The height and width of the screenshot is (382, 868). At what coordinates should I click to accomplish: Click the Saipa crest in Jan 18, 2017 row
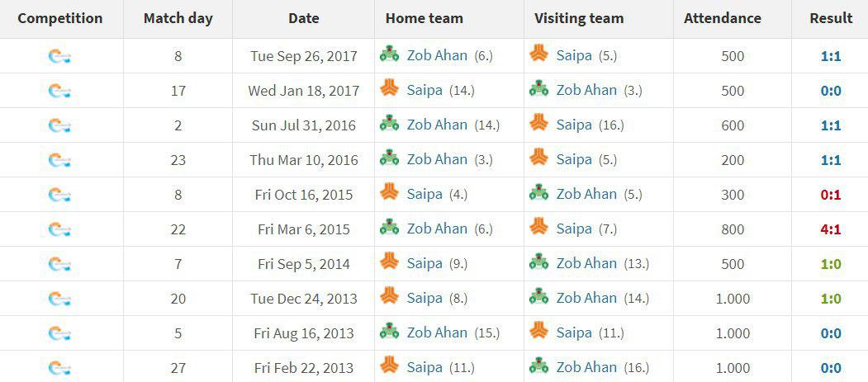point(389,88)
